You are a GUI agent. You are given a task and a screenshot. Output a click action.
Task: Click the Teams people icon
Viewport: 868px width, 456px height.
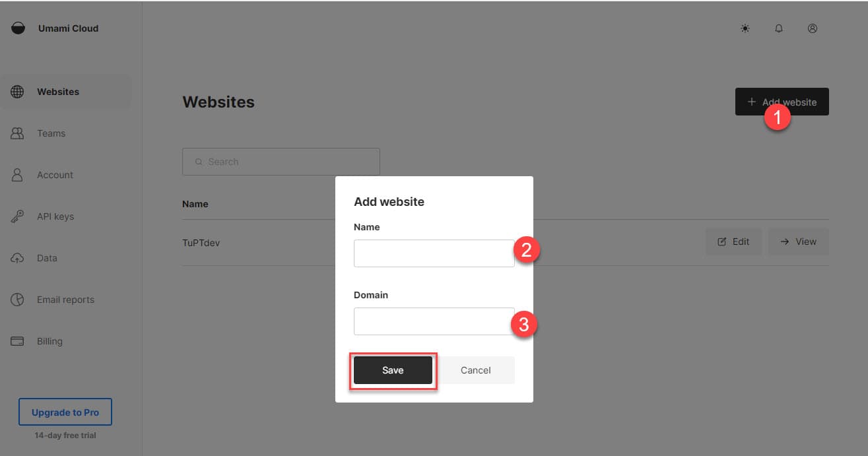click(18, 133)
